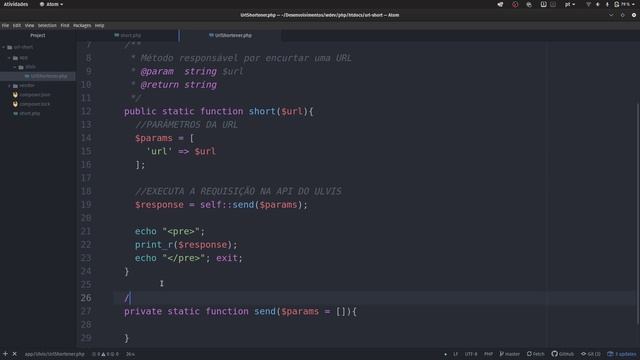Click the red circular tray icon
640x360 pixels.
[515, 4]
